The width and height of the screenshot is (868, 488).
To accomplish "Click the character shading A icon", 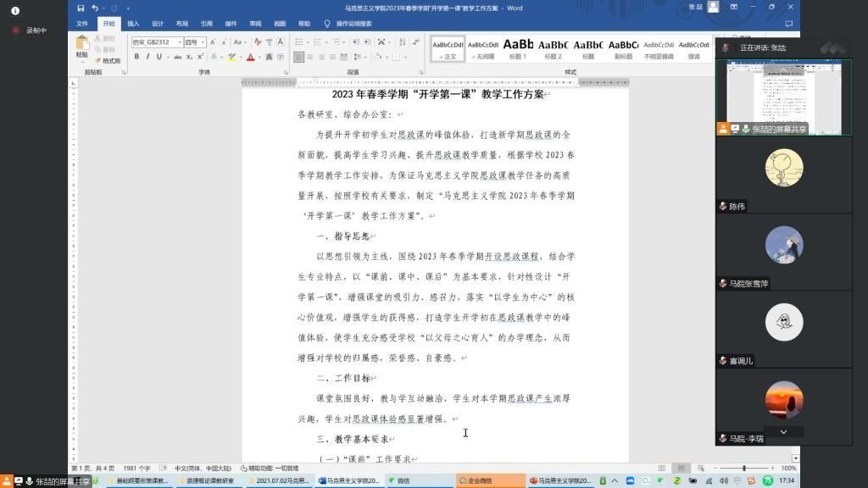I will [x=269, y=57].
